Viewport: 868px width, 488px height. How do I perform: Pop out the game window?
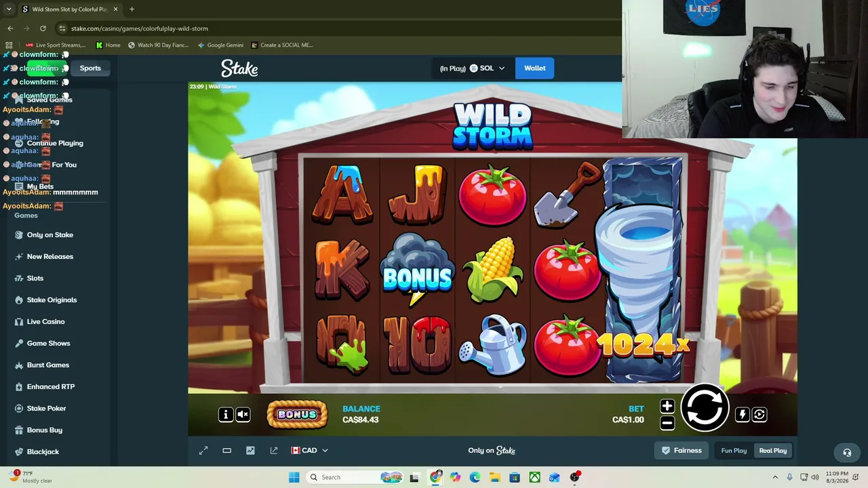click(274, 450)
